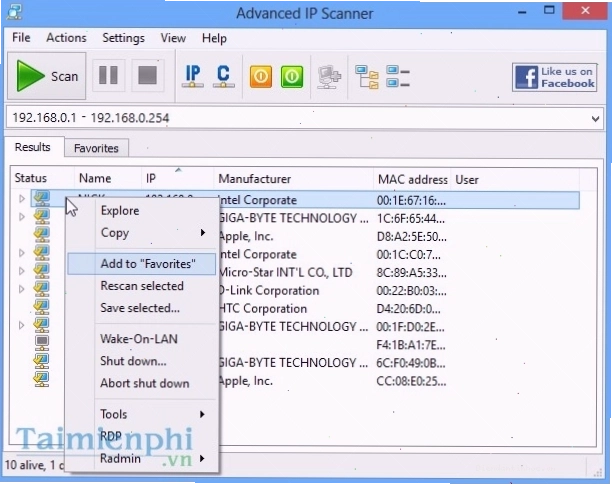Choose Rescan selected in context menu

coord(141,286)
